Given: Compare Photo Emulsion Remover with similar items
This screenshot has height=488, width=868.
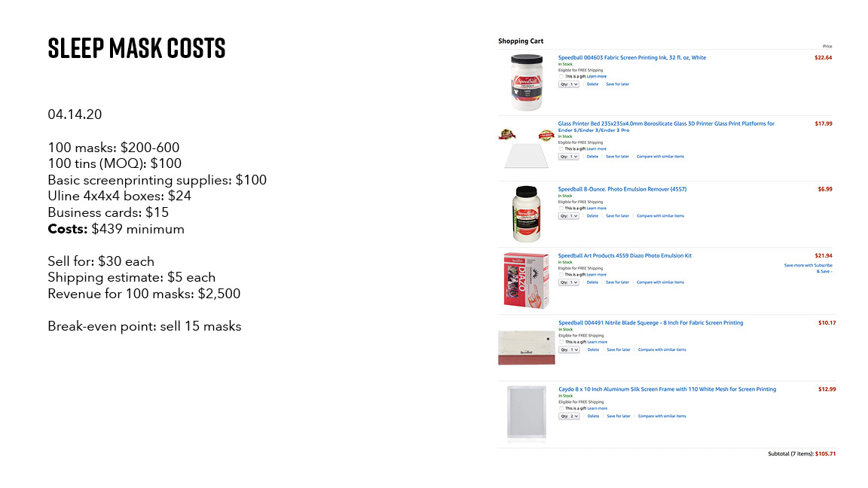Looking at the screenshot, I should coord(660,216).
